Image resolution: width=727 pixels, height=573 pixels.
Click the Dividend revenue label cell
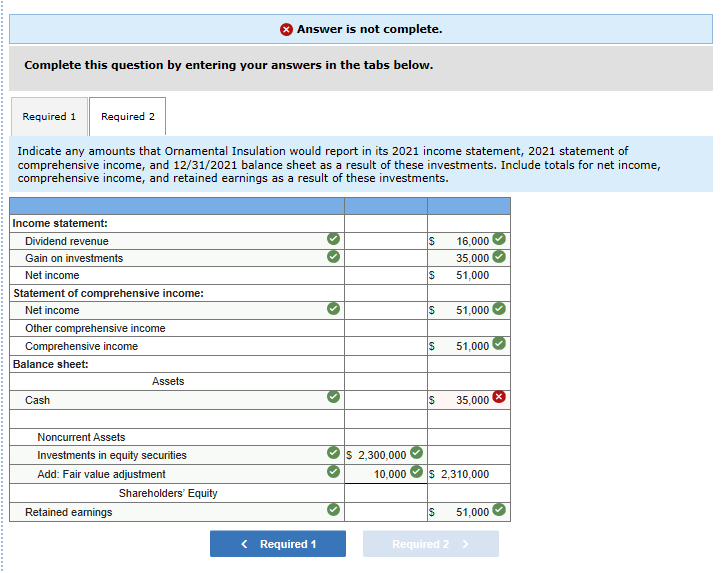[x=177, y=241]
